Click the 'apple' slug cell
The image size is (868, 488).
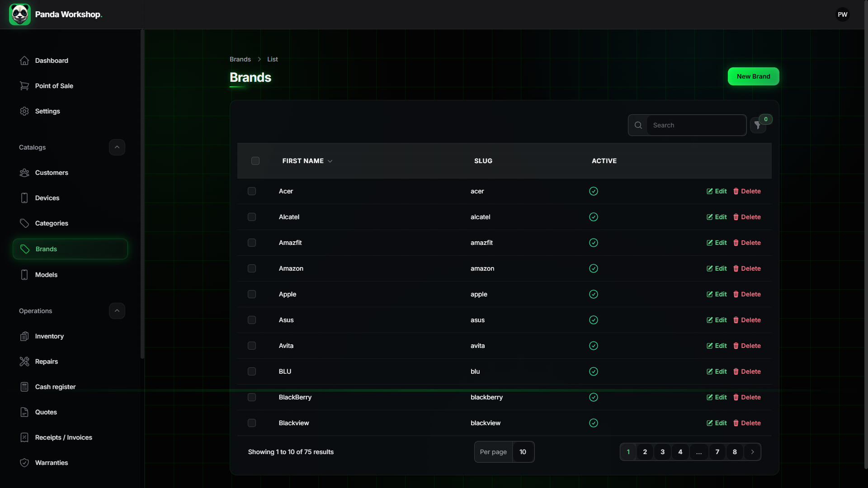479,294
